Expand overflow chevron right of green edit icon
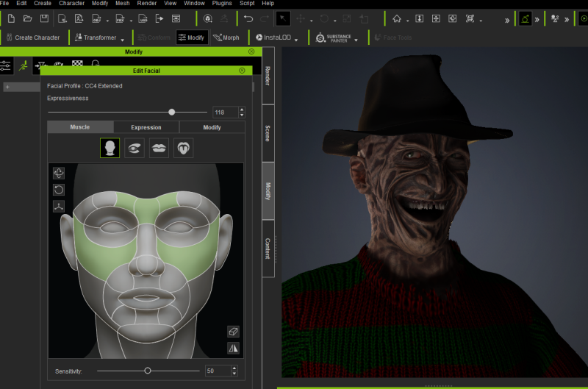This screenshot has width=588, height=389. [537, 20]
